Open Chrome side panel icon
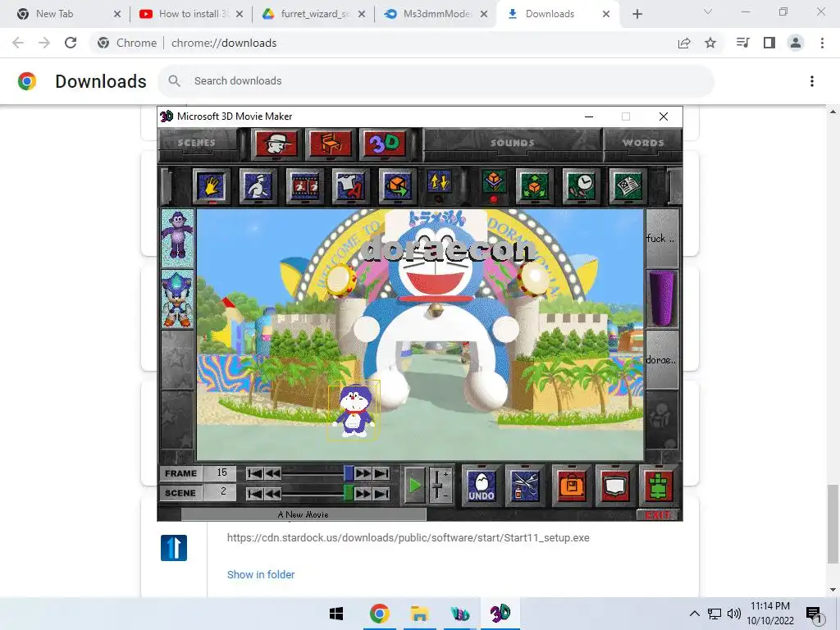The height and width of the screenshot is (630, 840). [x=769, y=43]
